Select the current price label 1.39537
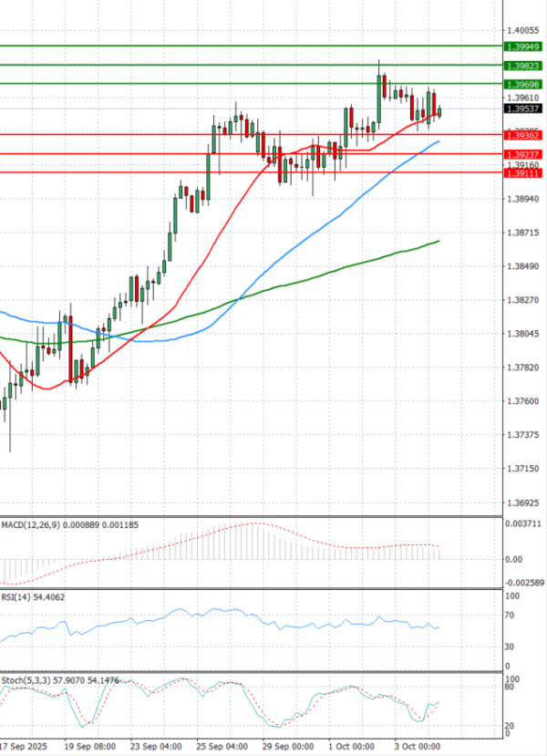Screen dimensions: 547x756 pyautogui.click(x=523, y=109)
